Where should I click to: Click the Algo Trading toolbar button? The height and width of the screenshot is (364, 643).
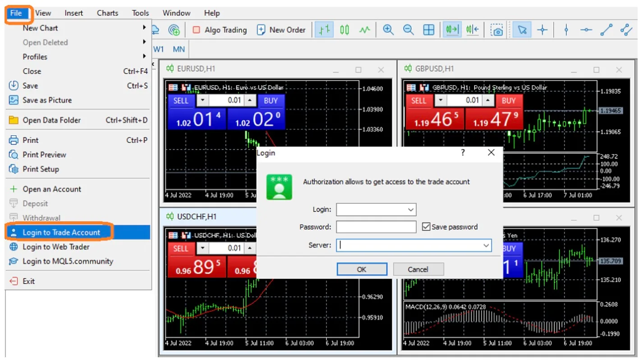[220, 30]
